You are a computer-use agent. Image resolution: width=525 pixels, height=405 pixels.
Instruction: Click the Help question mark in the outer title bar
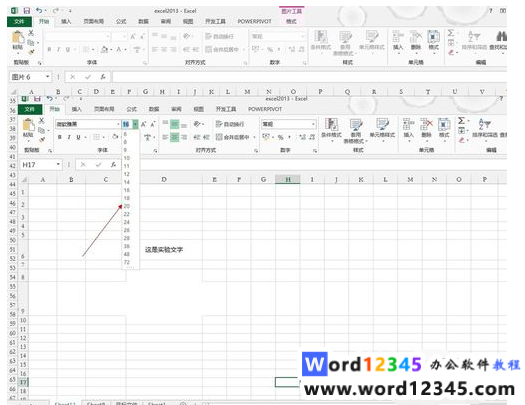[491, 11]
